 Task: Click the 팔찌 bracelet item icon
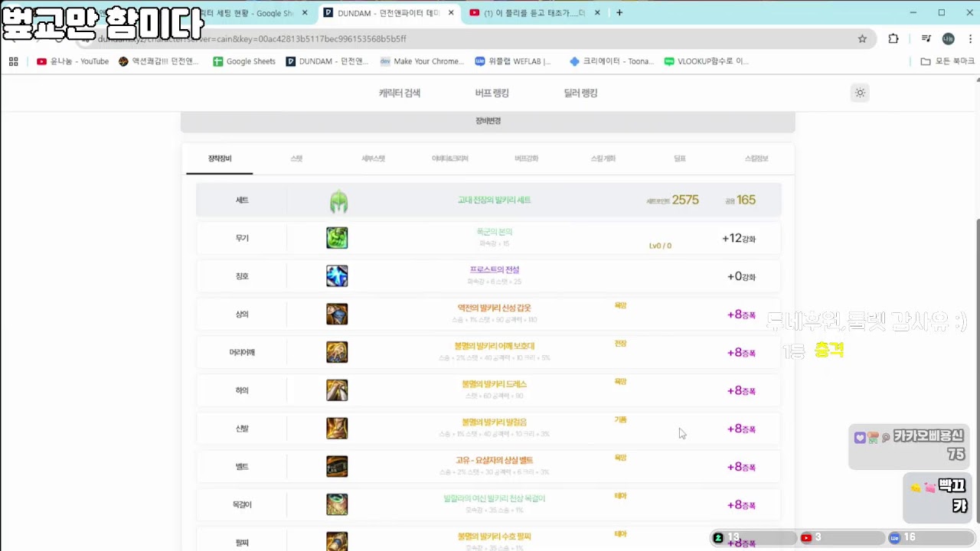[337, 541]
